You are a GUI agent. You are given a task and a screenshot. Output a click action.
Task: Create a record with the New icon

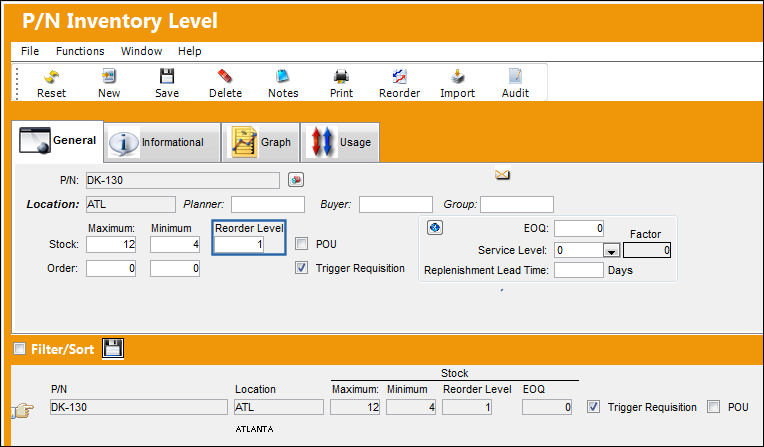pyautogui.click(x=109, y=77)
